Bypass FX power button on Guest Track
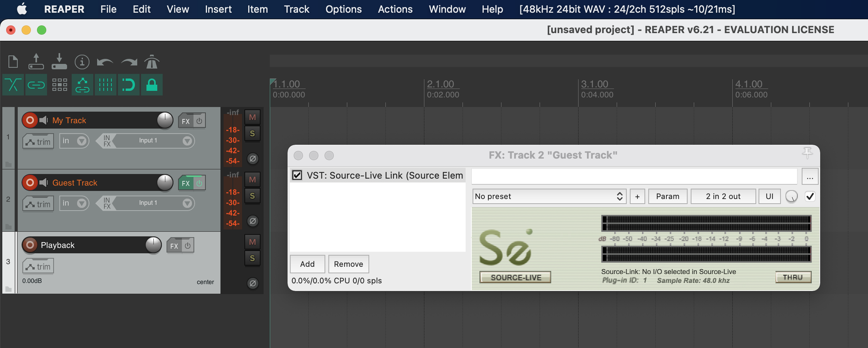The width and height of the screenshot is (868, 348). [199, 183]
